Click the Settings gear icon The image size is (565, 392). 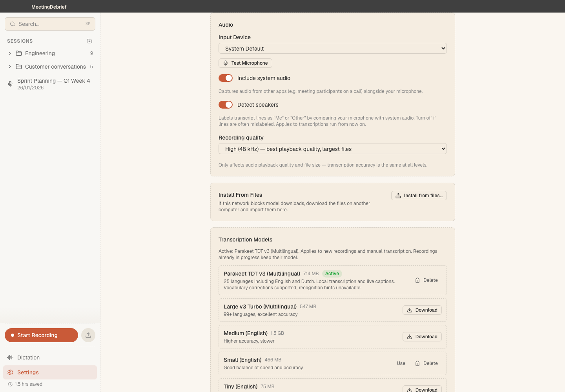coord(10,372)
